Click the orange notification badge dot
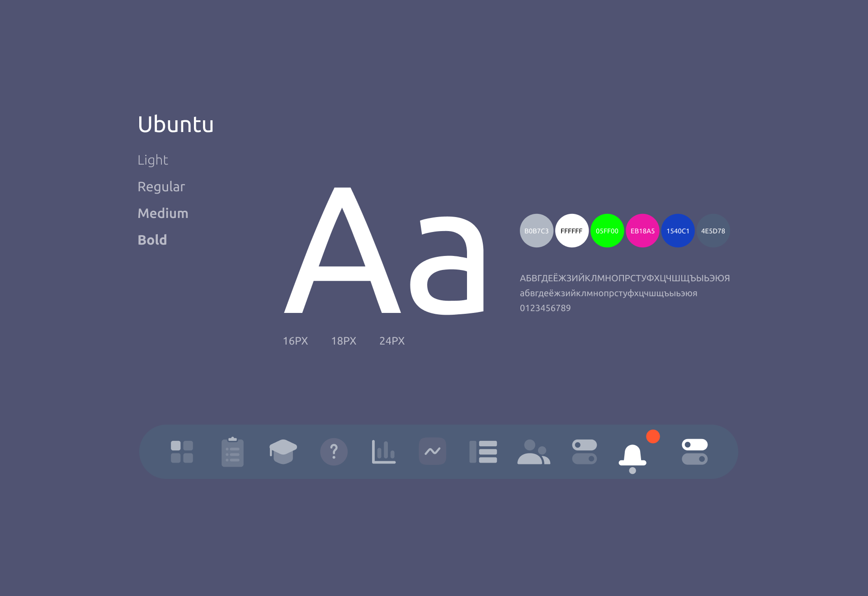Image resolution: width=868 pixels, height=596 pixels. [653, 436]
